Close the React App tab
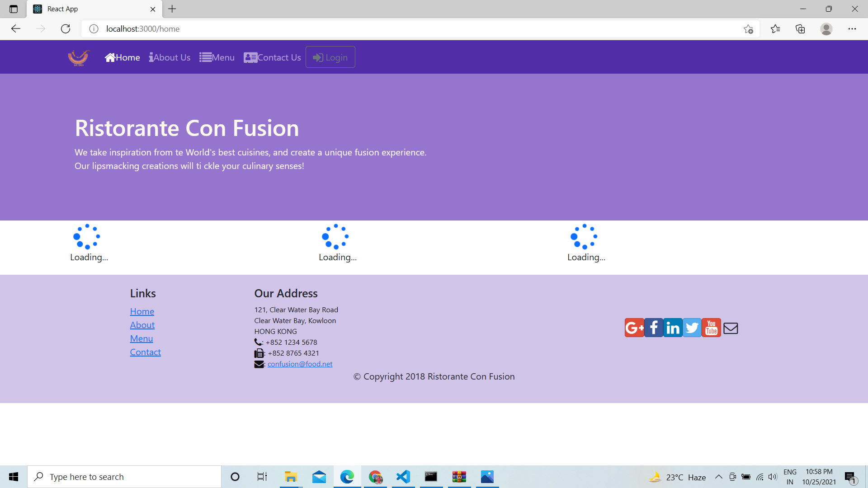868x488 pixels. point(153,9)
